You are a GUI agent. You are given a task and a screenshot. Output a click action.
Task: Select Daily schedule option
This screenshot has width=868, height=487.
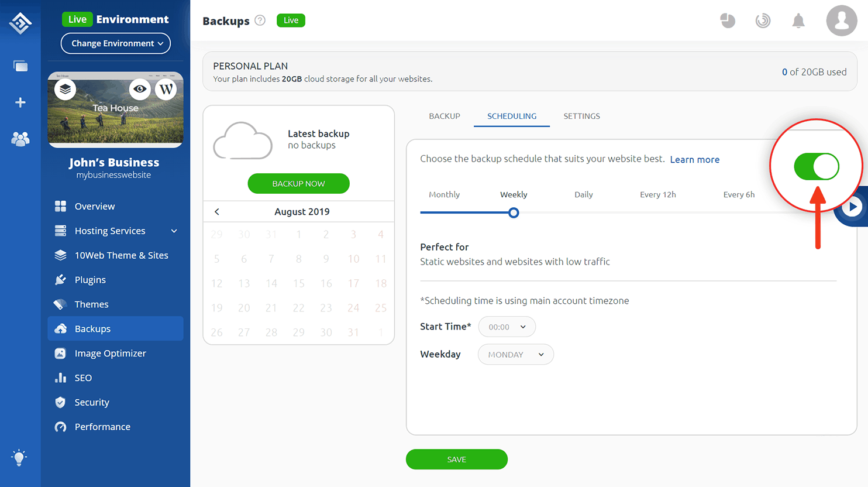tap(584, 194)
